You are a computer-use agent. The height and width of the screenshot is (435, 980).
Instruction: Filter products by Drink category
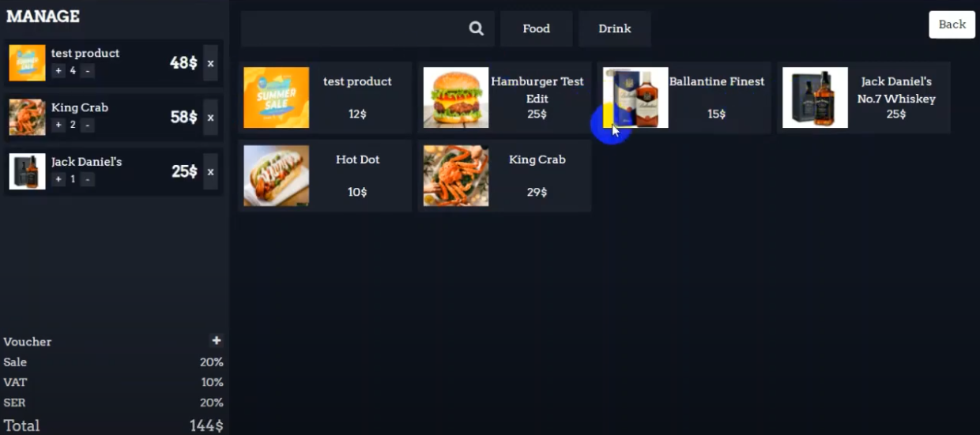pos(615,28)
